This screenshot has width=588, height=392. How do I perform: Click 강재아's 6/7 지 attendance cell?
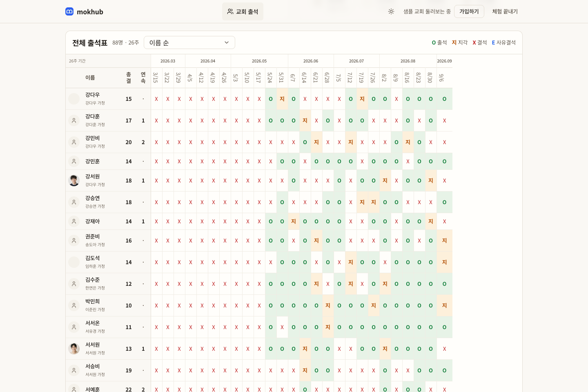(x=294, y=221)
